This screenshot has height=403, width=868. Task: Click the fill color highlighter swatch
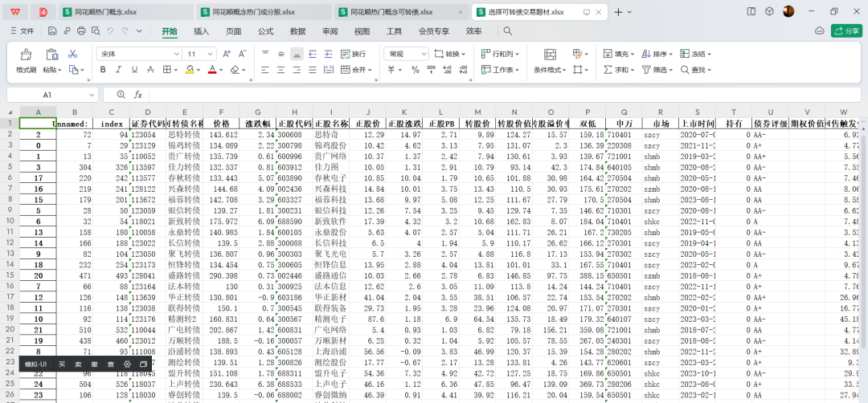point(190,70)
